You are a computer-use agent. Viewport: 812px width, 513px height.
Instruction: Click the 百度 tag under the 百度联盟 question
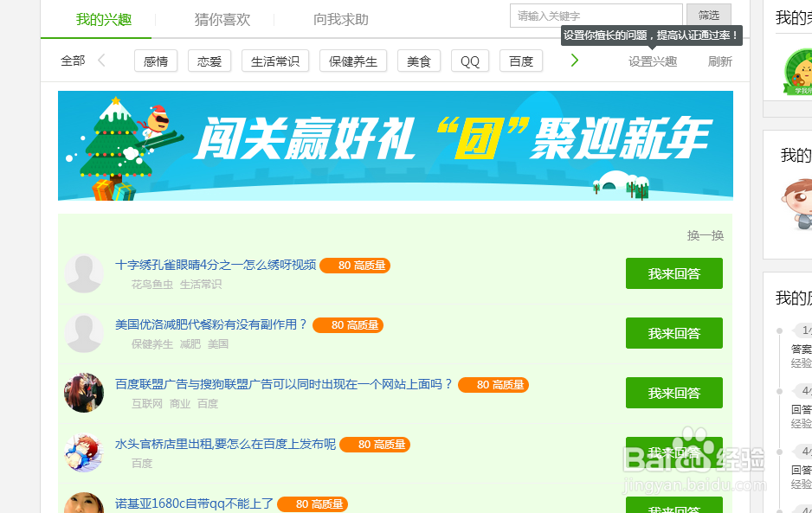click(208, 403)
